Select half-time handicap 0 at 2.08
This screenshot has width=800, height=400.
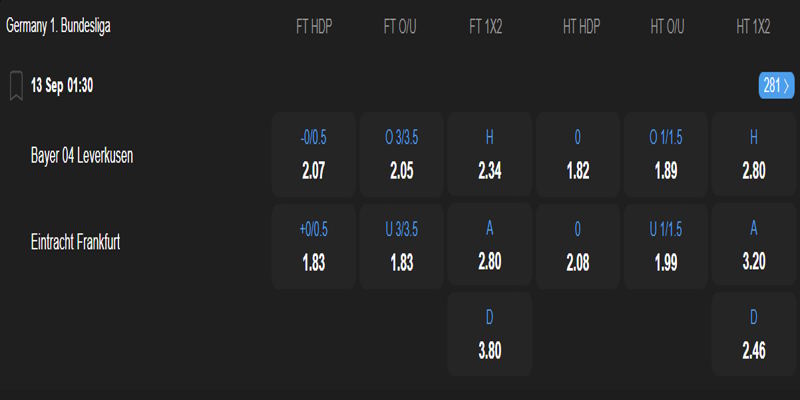(x=578, y=247)
